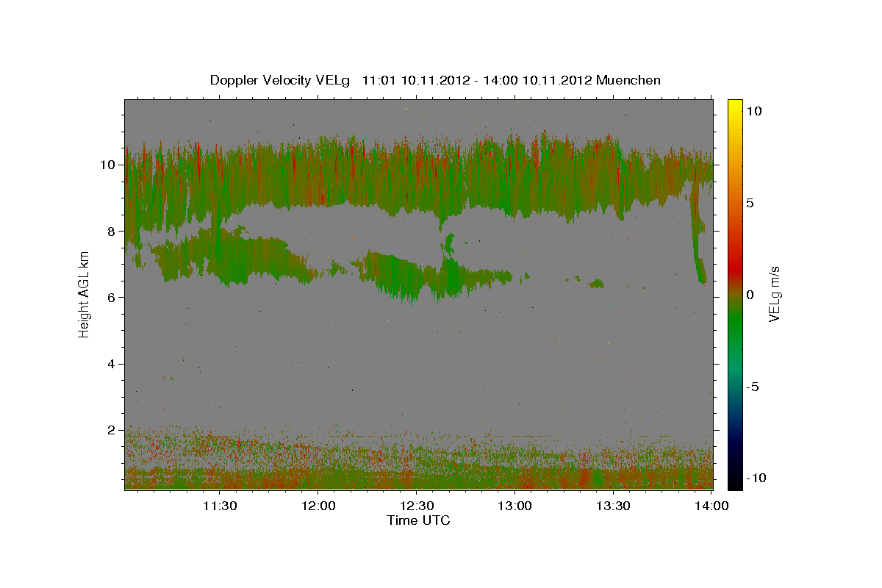The image size is (882, 588).
Task: Click the colorbar label '0'
Action: click(x=750, y=295)
